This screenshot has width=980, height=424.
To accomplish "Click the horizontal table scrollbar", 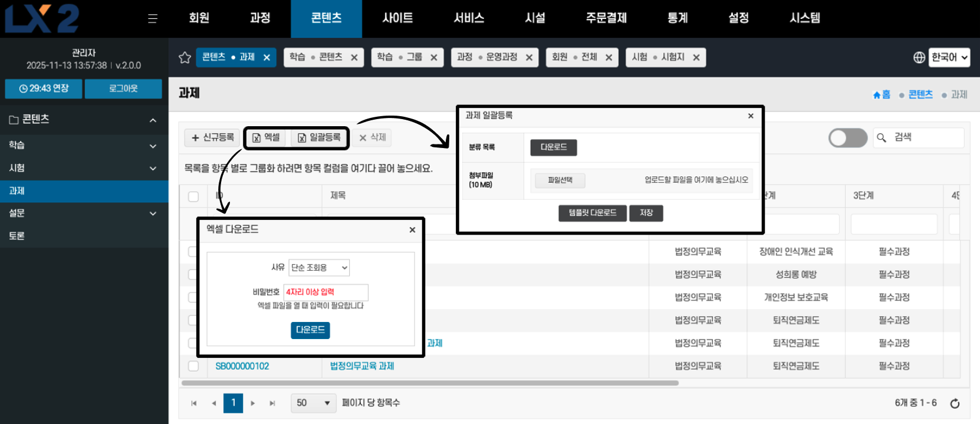I will point(430,383).
